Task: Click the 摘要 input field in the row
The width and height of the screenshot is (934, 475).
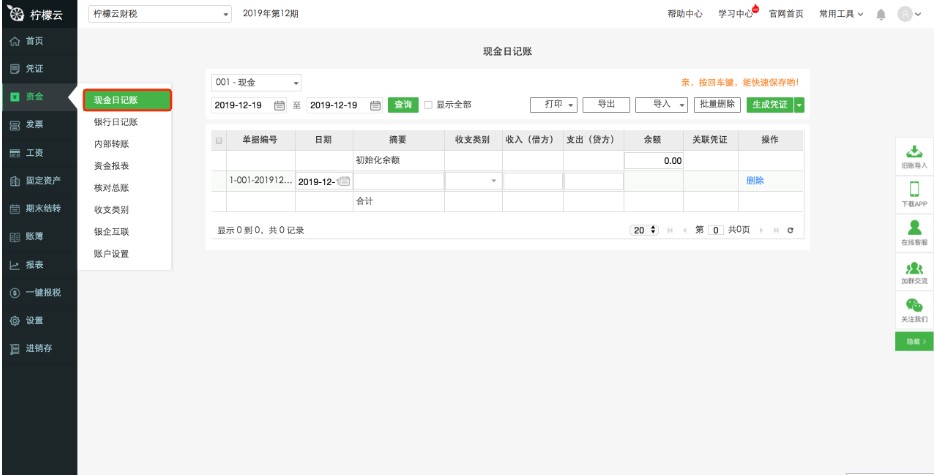Action: (x=398, y=181)
